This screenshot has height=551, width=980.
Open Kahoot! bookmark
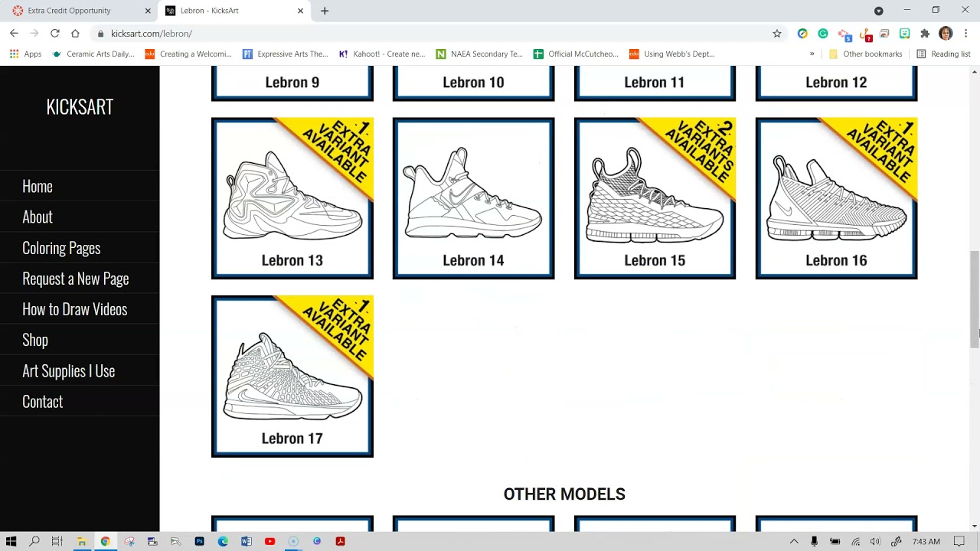[382, 54]
